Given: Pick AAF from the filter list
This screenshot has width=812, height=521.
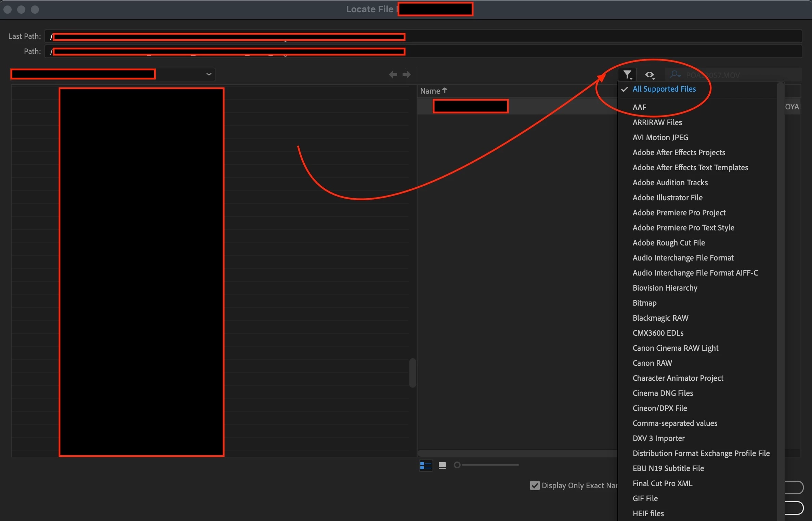Looking at the screenshot, I should (639, 107).
